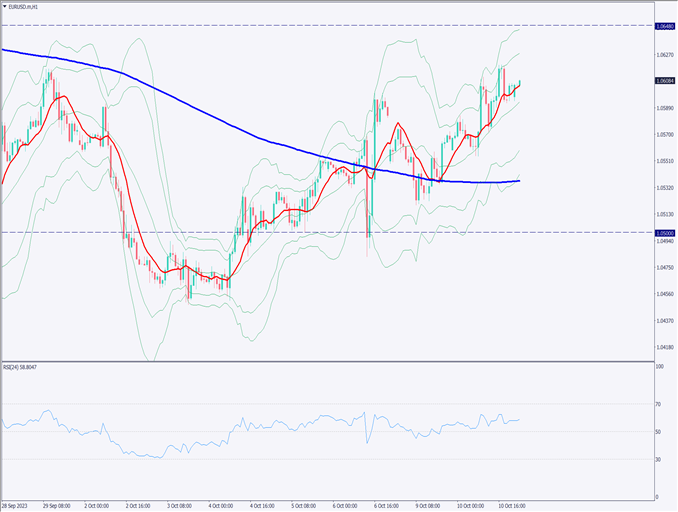
Task: Click the 1.06270 price axis label
Action: pos(664,55)
